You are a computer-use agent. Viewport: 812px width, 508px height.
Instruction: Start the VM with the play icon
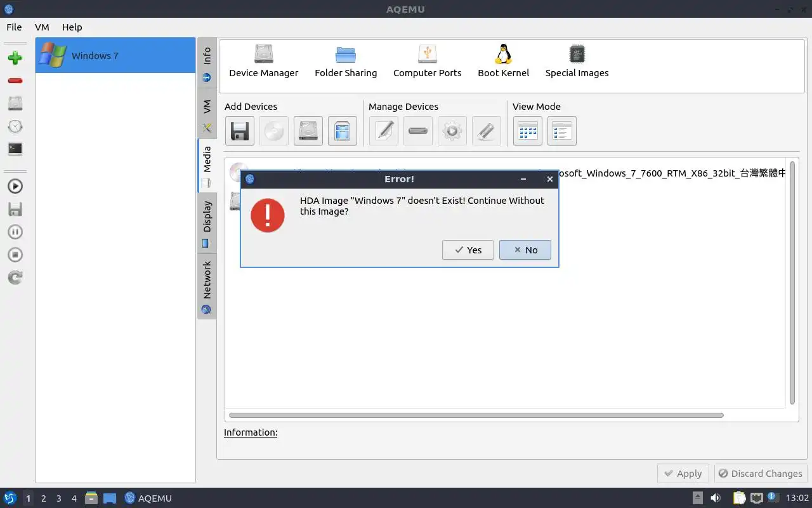coord(15,186)
